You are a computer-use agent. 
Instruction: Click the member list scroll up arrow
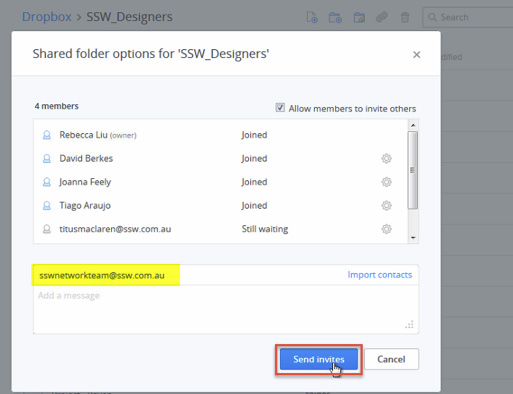413,125
